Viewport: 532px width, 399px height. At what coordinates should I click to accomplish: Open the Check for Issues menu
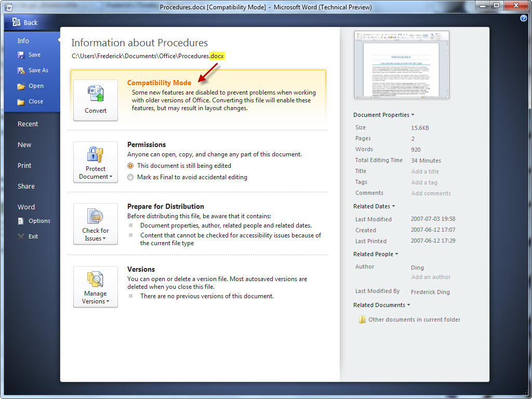click(x=96, y=224)
